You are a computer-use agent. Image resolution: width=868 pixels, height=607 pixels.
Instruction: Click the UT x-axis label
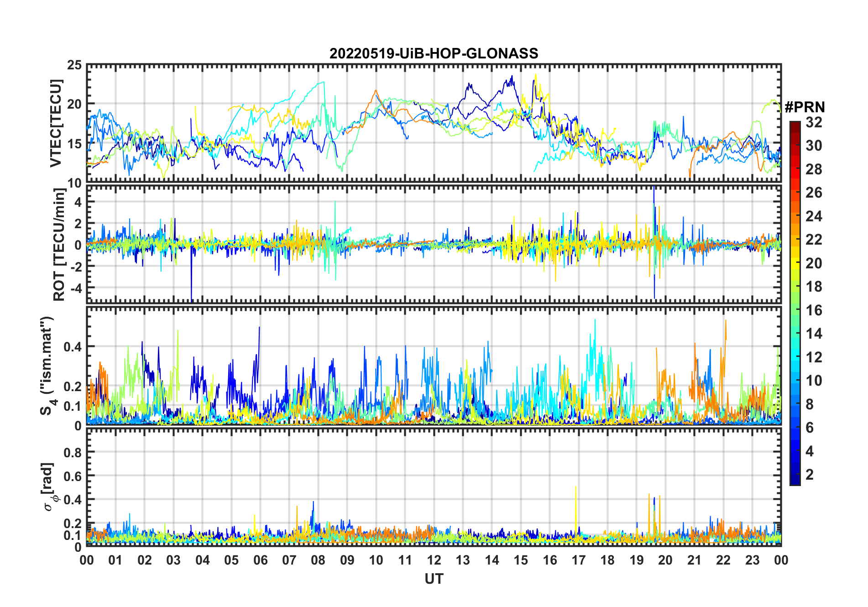click(434, 579)
